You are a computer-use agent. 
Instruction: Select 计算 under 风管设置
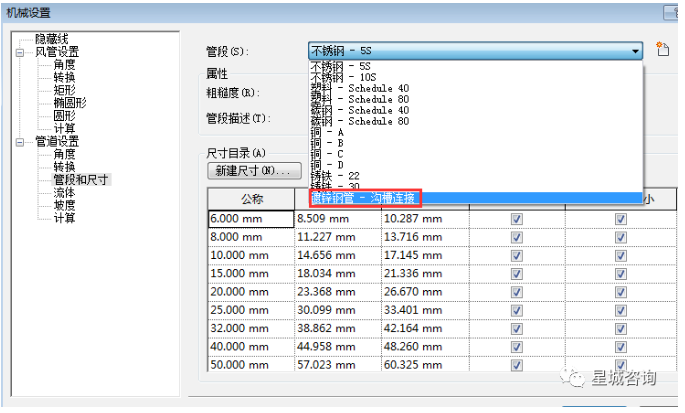(65, 128)
